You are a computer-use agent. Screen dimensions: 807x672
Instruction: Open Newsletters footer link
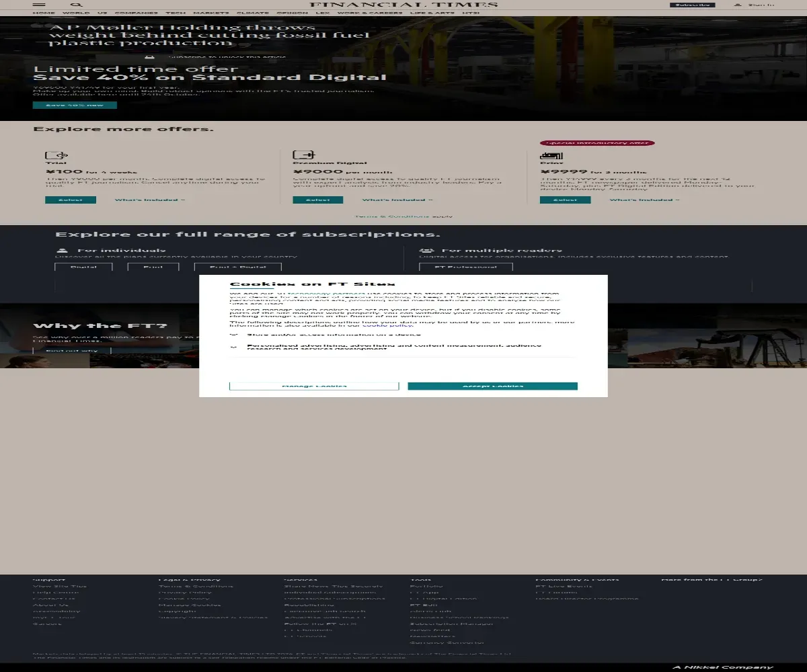pyautogui.click(x=432, y=636)
